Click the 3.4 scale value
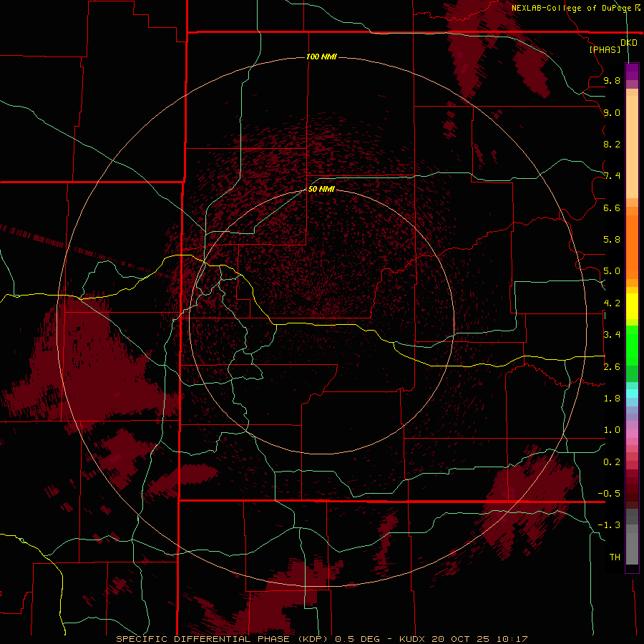644x644 pixels. 612,335
